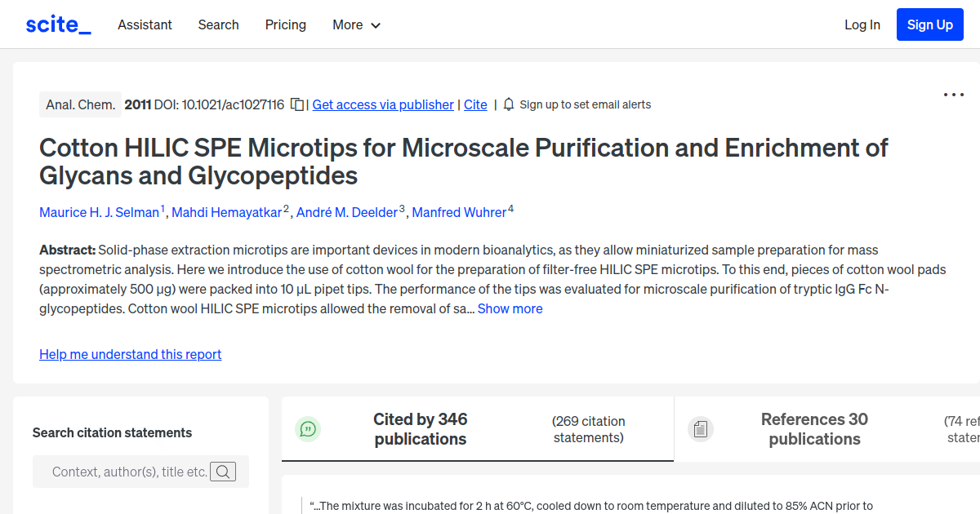Screen dimensions: 980x514
Task: Click the References document icon
Action: 701,428
